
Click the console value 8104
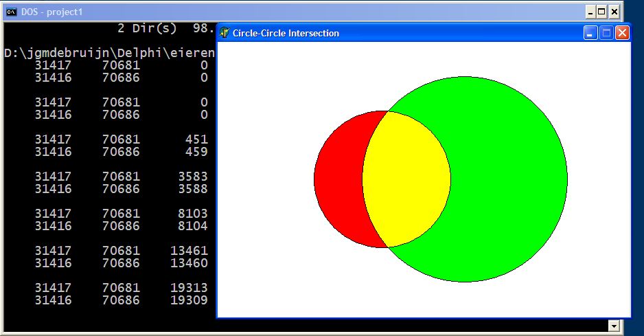coord(192,226)
